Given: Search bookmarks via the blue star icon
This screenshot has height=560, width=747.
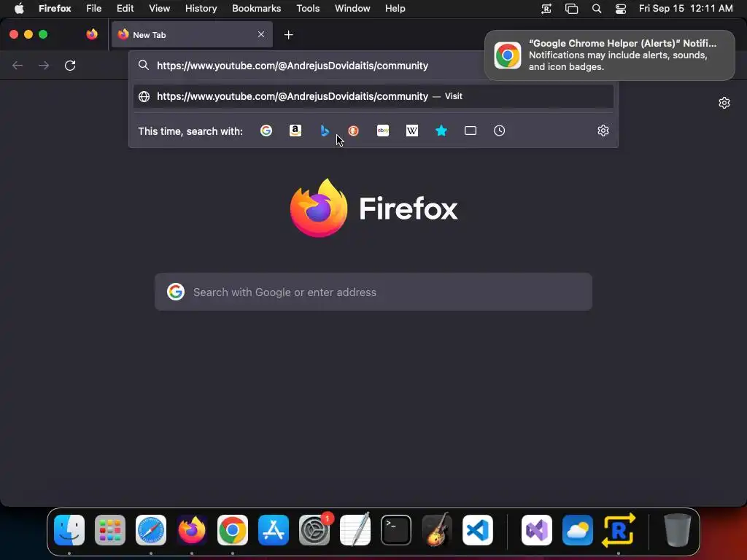Looking at the screenshot, I should coord(441,131).
